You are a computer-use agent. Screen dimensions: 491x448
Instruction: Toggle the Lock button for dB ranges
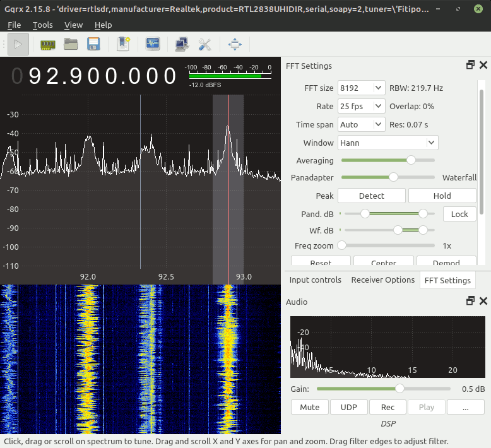459,214
